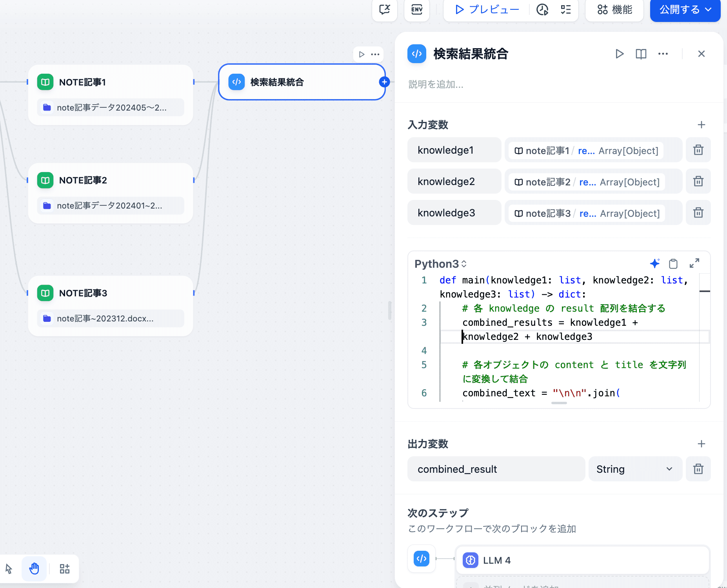Delete the knowledge2 input variable
Screen dimensions: 727x588
tap(698, 181)
